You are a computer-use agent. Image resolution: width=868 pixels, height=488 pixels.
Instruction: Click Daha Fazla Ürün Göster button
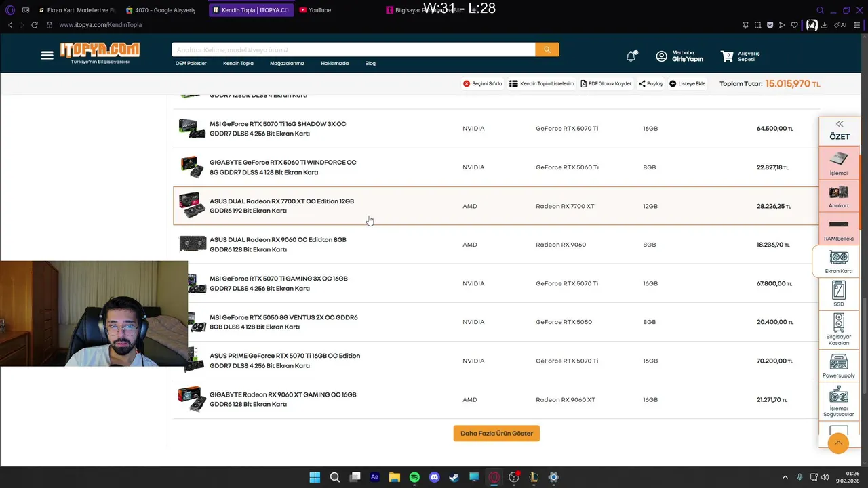(x=496, y=433)
